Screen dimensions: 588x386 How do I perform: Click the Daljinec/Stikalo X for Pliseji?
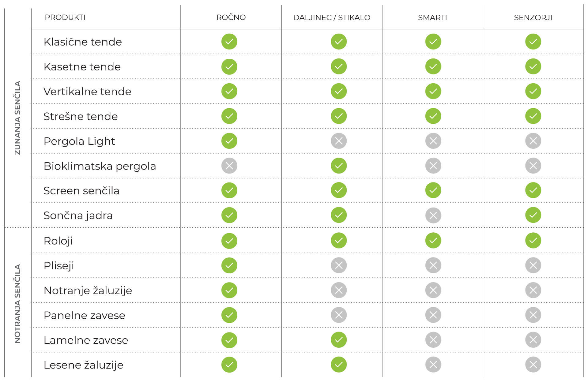click(338, 265)
